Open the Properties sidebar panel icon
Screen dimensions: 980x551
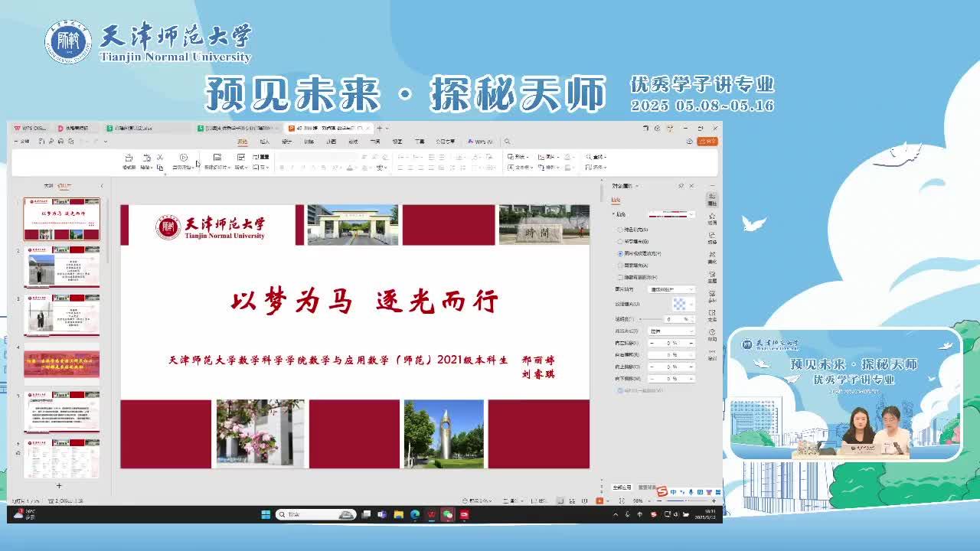pyautogui.click(x=712, y=199)
